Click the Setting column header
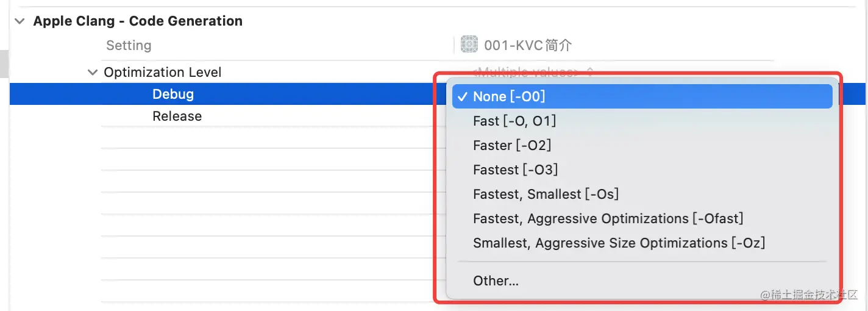 129,46
